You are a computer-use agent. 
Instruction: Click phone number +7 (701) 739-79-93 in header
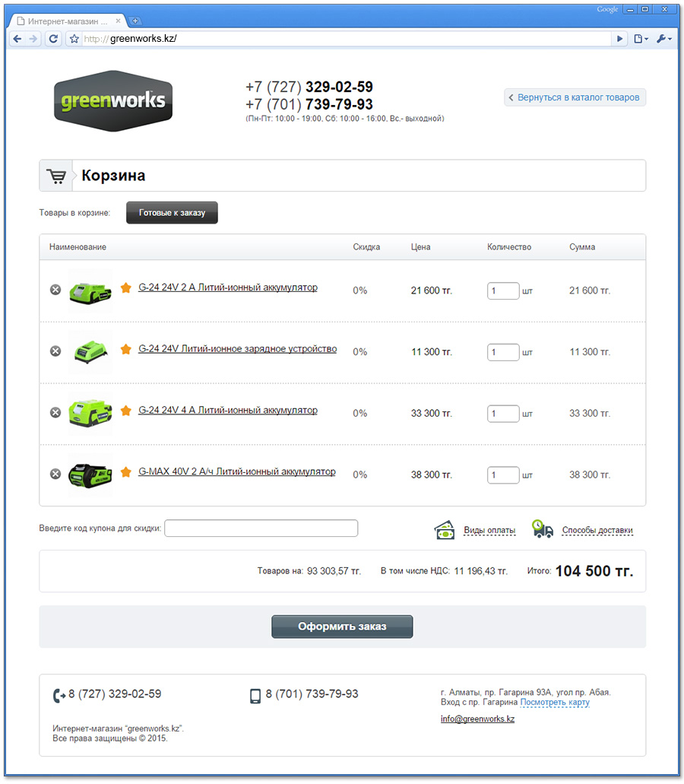click(309, 104)
